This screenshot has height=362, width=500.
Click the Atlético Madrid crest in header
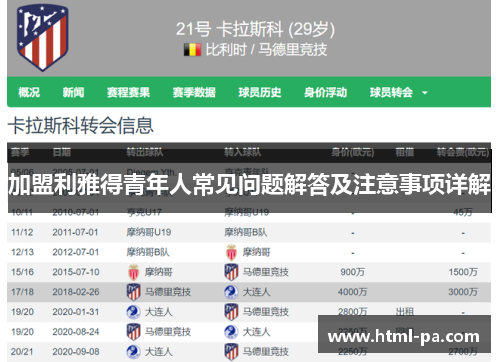pos(43,38)
